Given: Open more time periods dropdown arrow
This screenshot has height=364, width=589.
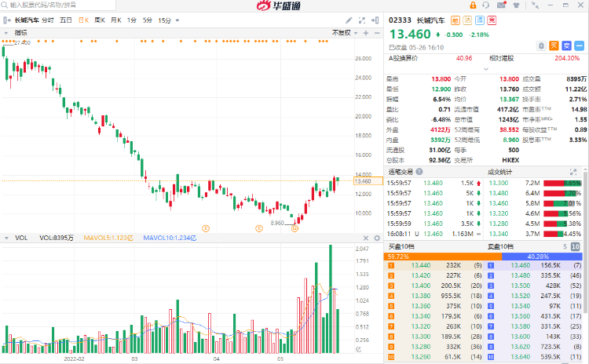Looking at the screenshot, I should tap(177, 20).
